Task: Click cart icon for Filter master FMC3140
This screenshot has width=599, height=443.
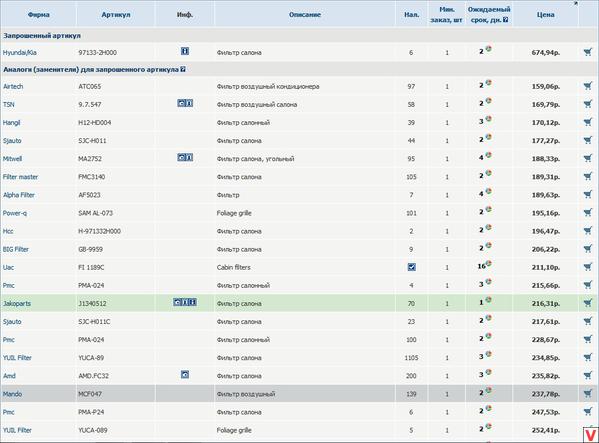Action: [x=588, y=176]
